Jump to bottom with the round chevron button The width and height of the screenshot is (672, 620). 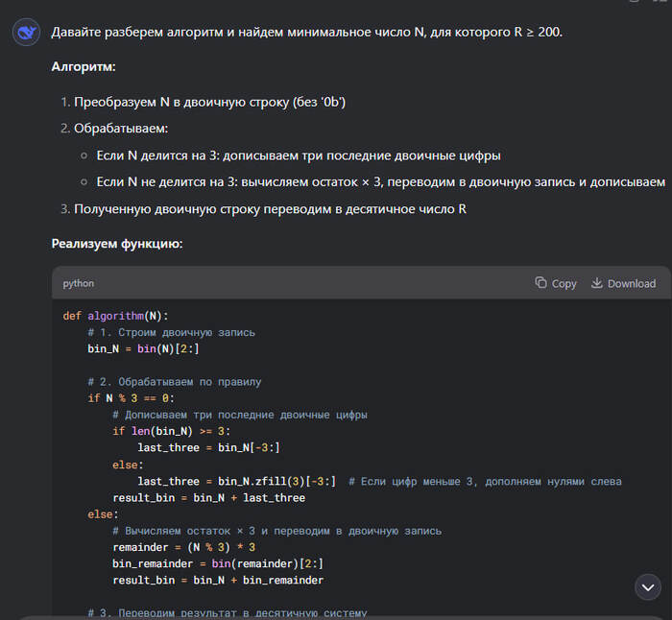coord(648,586)
